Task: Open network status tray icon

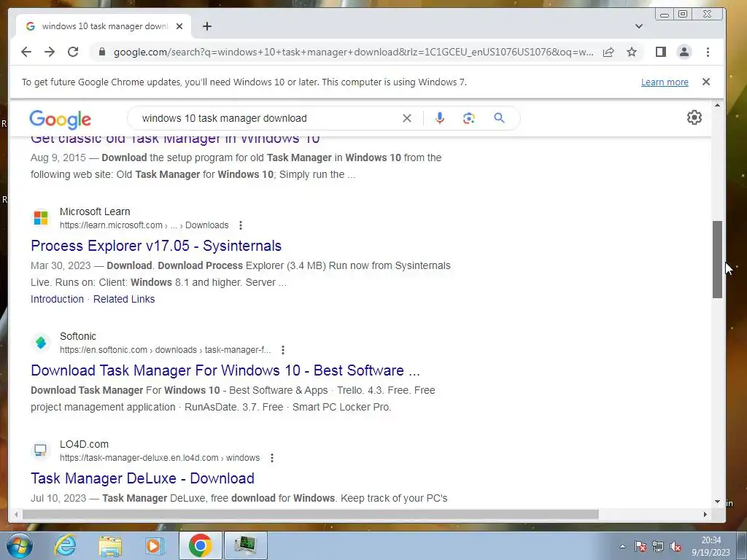Action: (x=658, y=546)
